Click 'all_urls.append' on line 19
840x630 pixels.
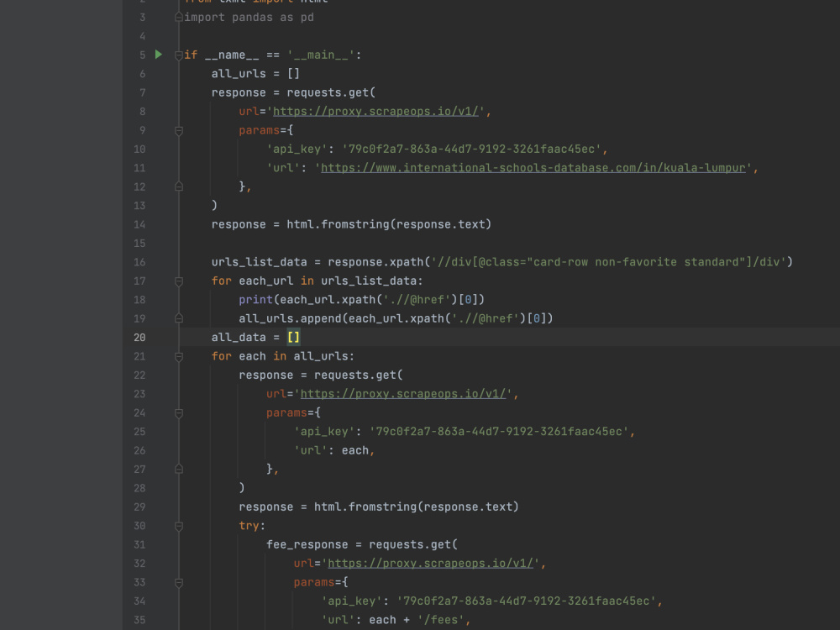pos(291,318)
